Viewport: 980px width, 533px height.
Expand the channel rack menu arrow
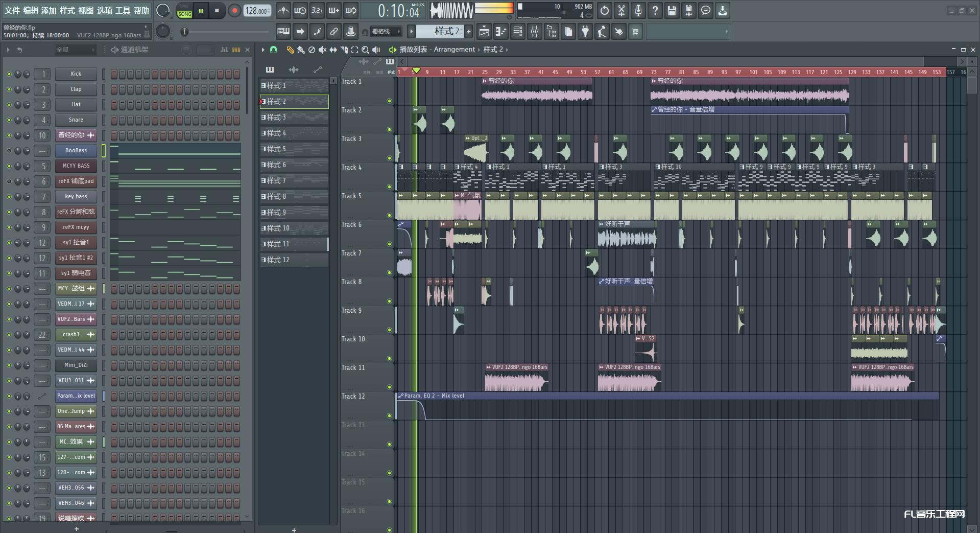(x=8, y=50)
